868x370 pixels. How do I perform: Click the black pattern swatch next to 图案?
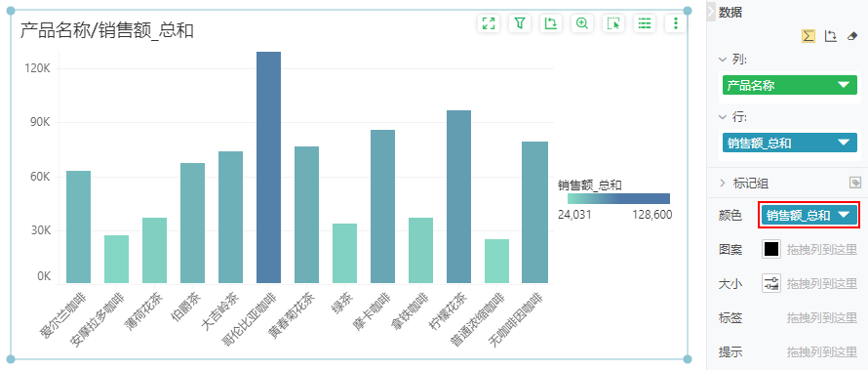[x=771, y=249]
